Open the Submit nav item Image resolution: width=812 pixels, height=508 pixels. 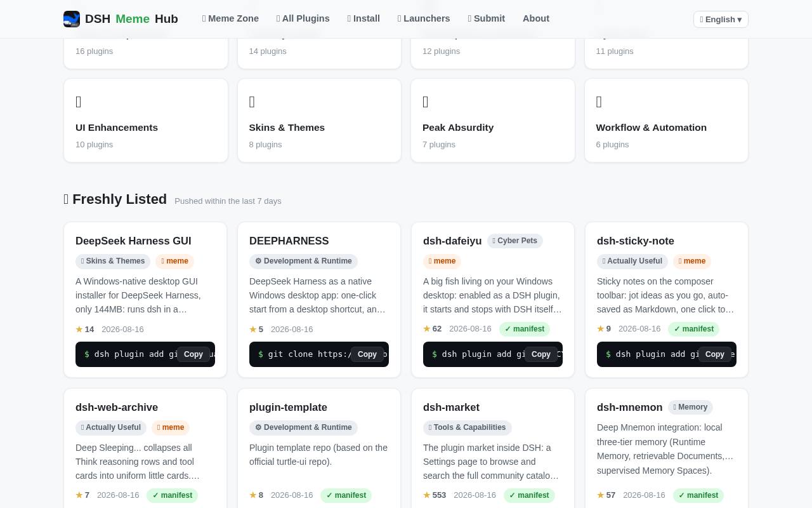[x=487, y=18]
